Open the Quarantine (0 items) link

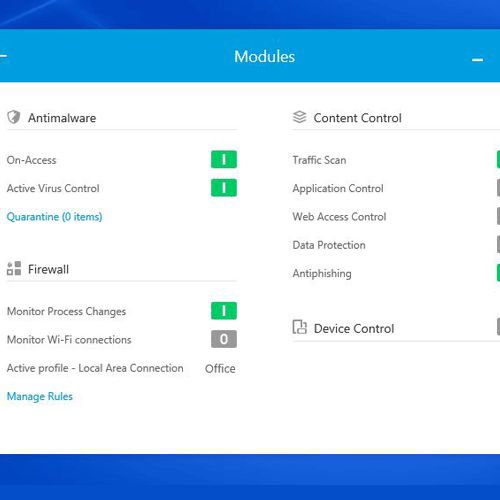[x=54, y=217]
